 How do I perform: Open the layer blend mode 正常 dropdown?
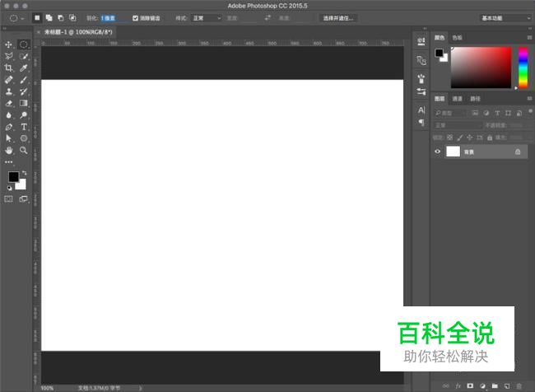457,125
